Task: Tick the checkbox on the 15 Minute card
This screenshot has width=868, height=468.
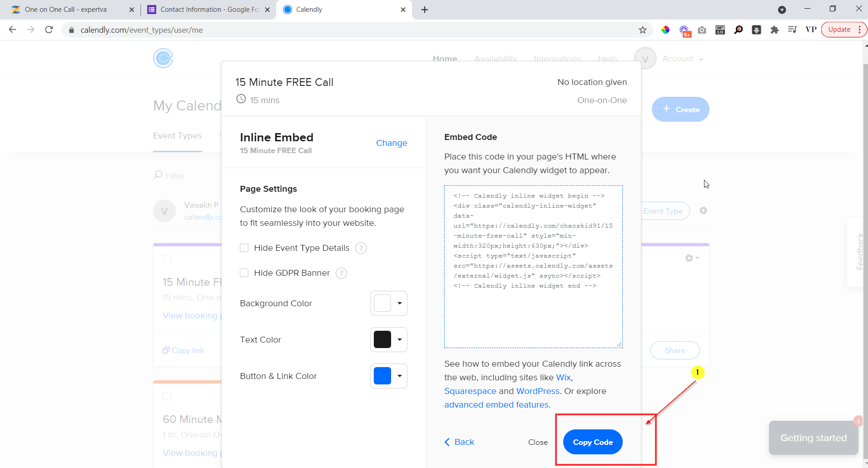Action: [167, 259]
